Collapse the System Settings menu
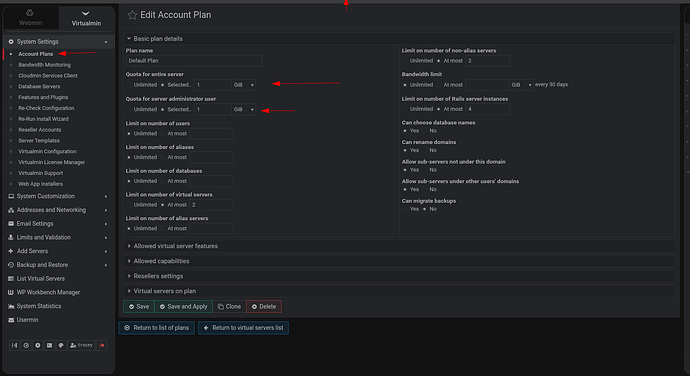The image size is (690, 376). pos(59,41)
